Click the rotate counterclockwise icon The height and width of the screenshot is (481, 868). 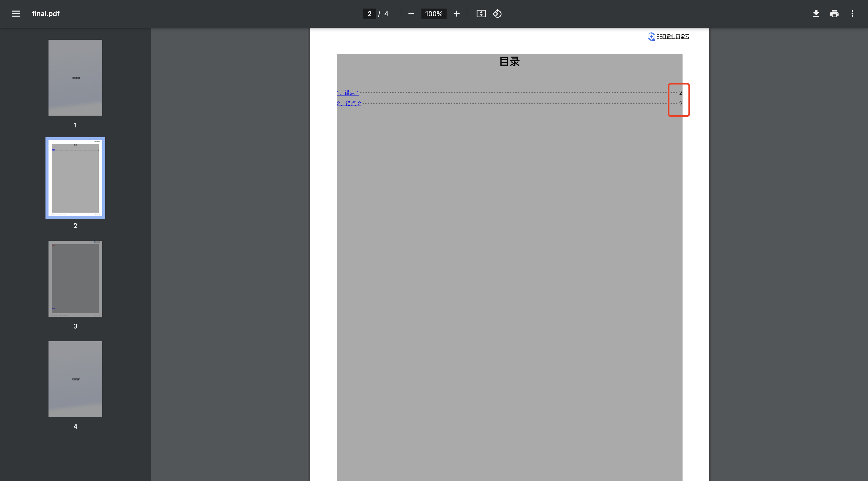(x=497, y=14)
